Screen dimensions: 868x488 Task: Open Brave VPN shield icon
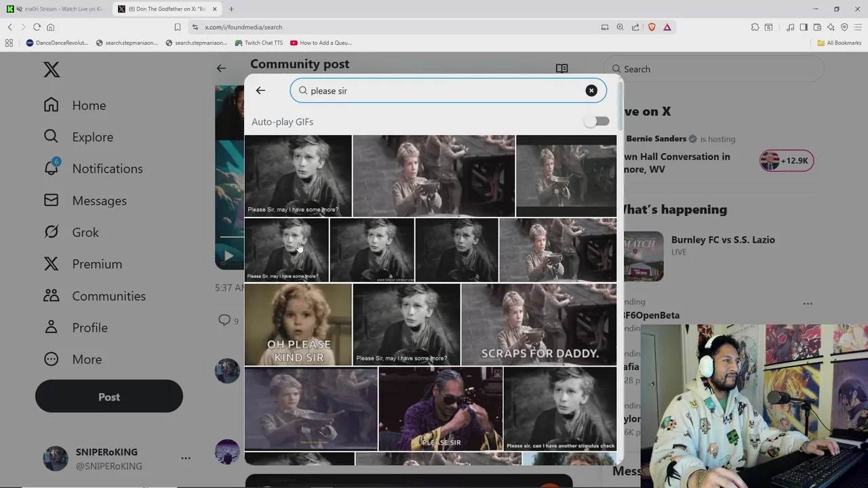pyautogui.click(x=844, y=27)
